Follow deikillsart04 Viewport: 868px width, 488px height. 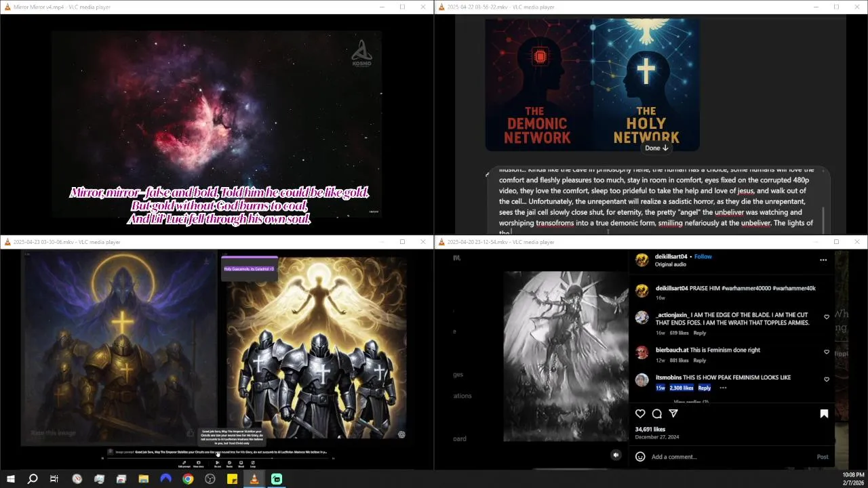[x=703, y=257]
